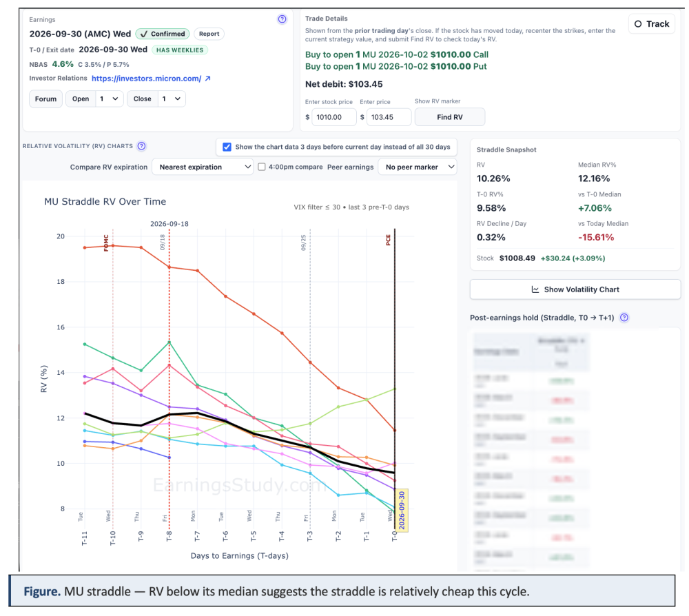Click the Relative Volatility charts help icon
Viewport: 689px width, 616px height.
(141, 146)
